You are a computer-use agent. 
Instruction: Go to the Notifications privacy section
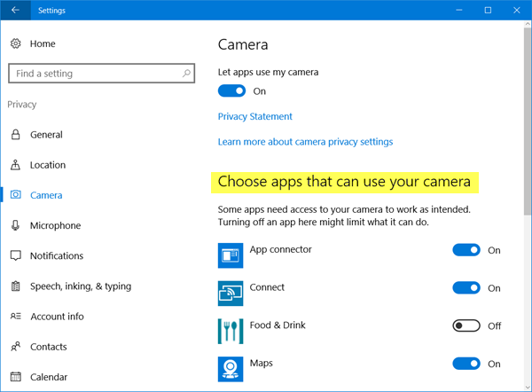click(x=57, y=255)
